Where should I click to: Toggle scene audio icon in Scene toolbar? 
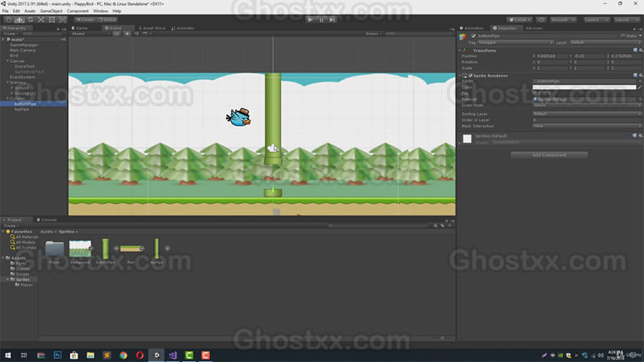(x=136, y=34)
